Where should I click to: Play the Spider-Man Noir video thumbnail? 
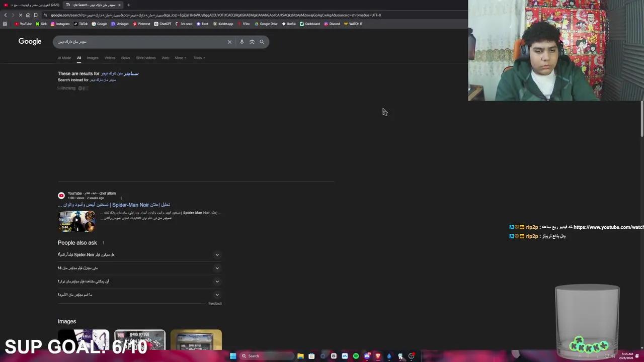(x=76, y=221)
